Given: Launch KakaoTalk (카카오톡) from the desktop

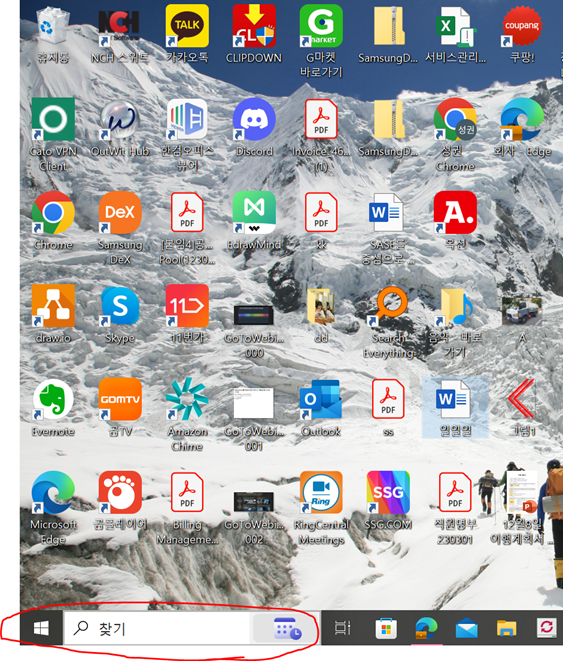Looking at the screenshot, I should pyautogui.click(x=187, y=26).
